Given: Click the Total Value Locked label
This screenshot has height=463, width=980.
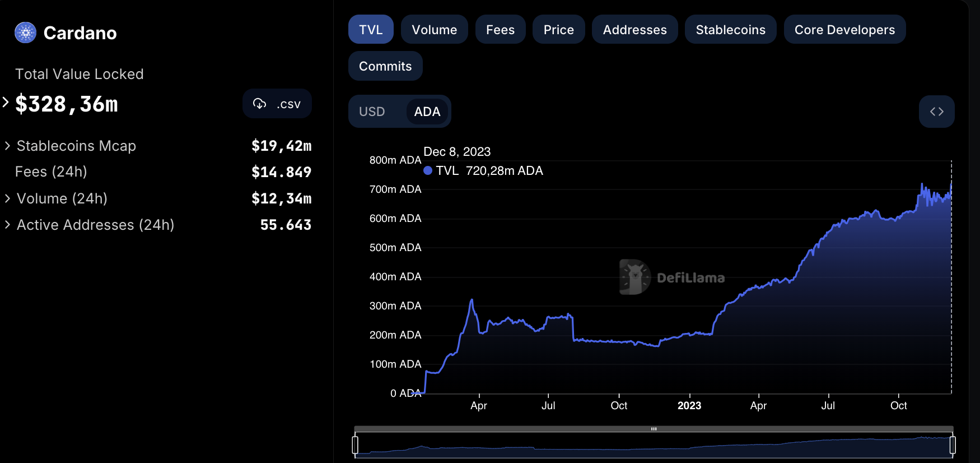Looking at the screenshot, I should [x=80, y=74].
